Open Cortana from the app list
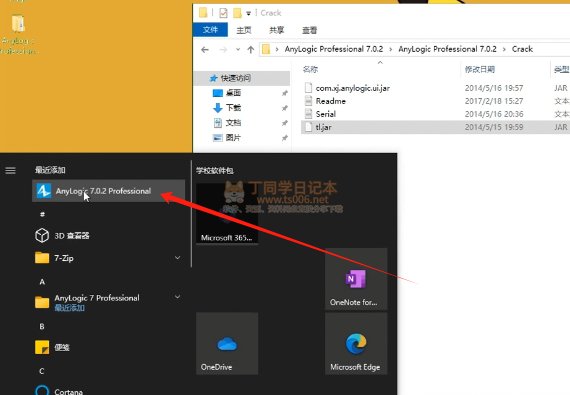This screenshot has height=395, width=570. coord(109,391)
